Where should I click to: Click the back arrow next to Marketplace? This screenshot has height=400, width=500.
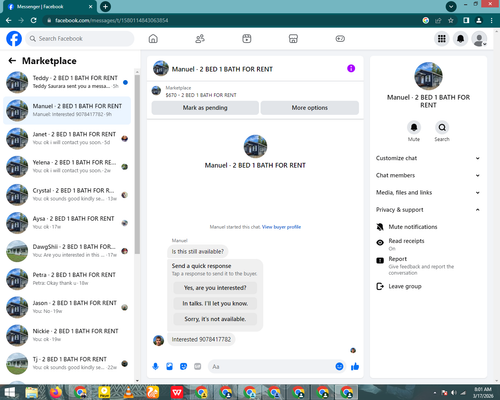pyautogui.click(x=12, y=61)
